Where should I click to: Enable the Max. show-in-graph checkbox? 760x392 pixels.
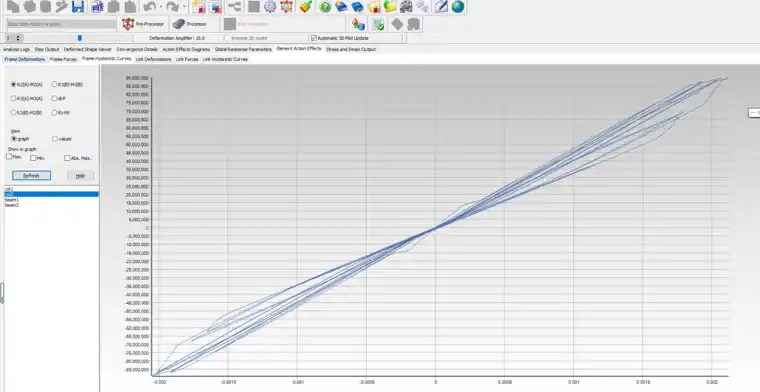pyautogui.click(x=9, y=157)
